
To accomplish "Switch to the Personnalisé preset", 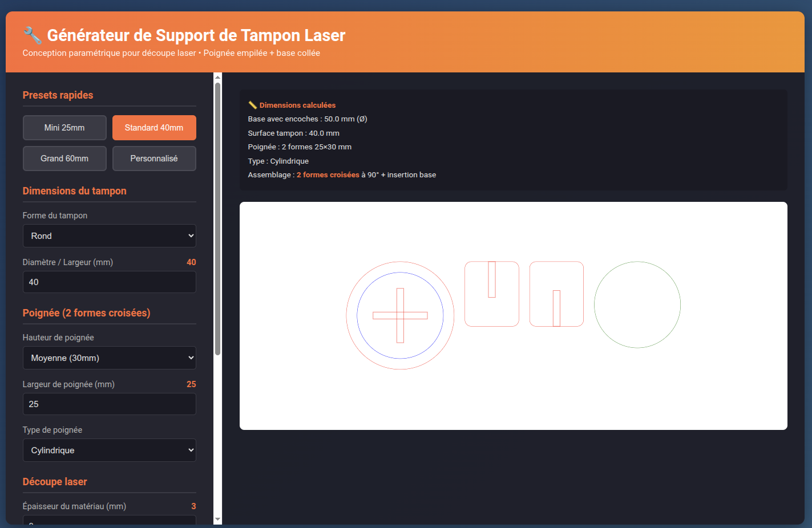I will (154, 159).
